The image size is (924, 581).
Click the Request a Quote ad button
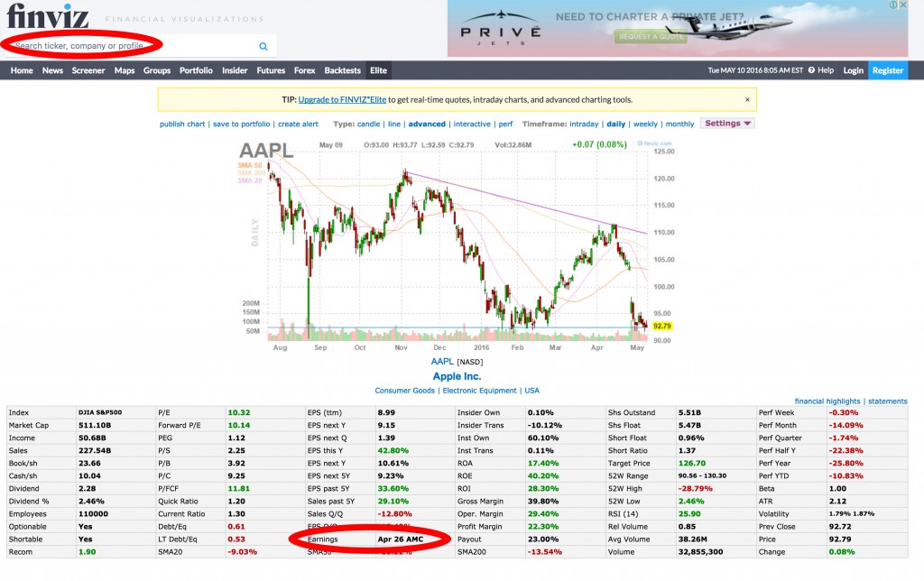click(651, 36)
